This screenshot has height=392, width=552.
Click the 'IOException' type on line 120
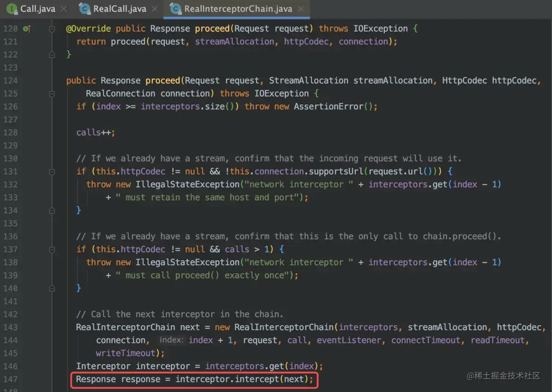(380, 28)
